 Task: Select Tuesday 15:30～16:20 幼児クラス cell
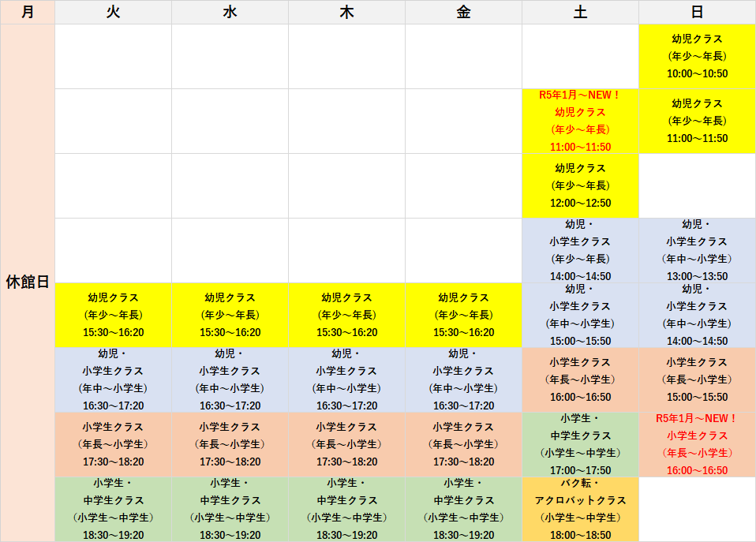pos(113,315)
